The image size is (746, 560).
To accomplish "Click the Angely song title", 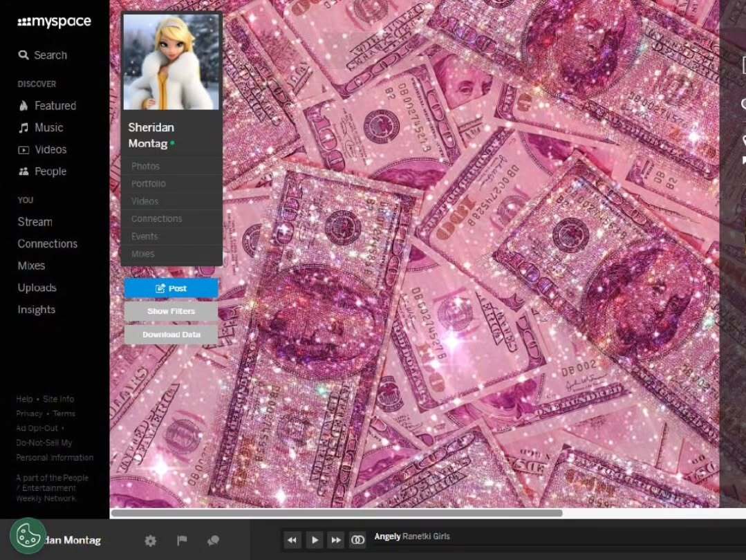I will (387, 536).
